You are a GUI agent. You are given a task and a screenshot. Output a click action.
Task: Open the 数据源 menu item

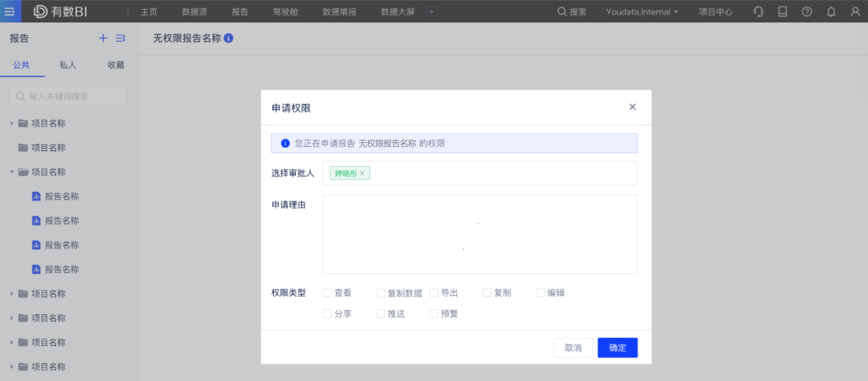click(194, 11)
